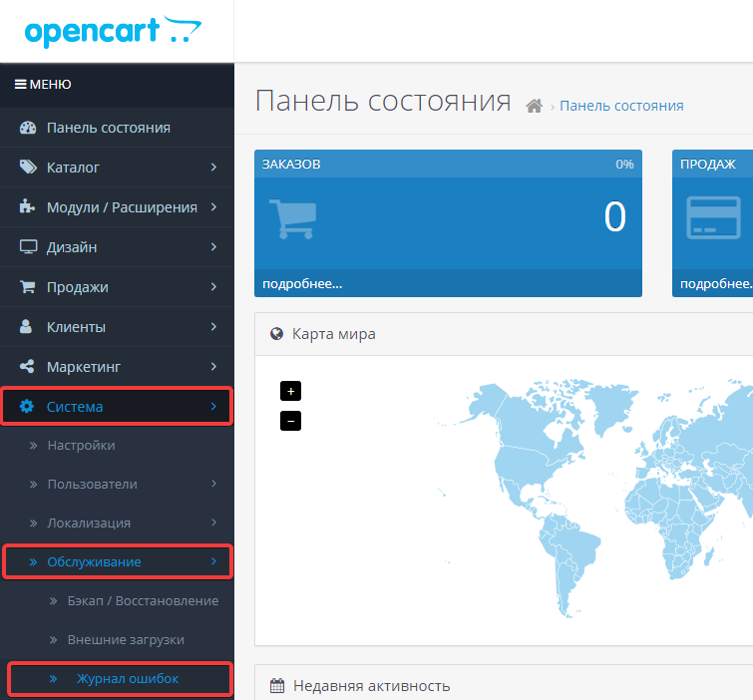Open Бэкап / Восстановление menu item
The width and height of the screenshot is (753, 700).
tap(143, 600)
